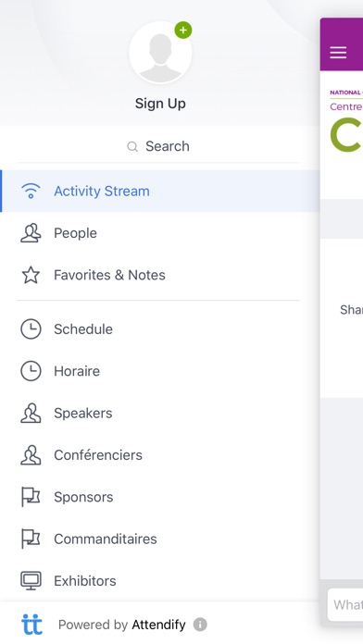
Task: Click the magnifier icon in search
Action: coord(132,146)
